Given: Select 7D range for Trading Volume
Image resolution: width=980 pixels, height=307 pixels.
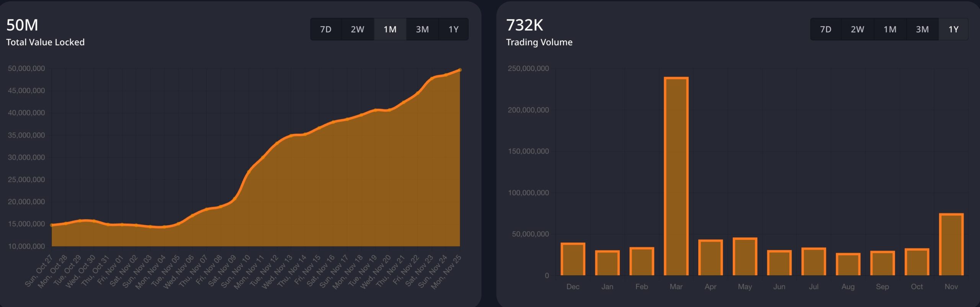Looking at the screenshot, I should tap(826, 29).
